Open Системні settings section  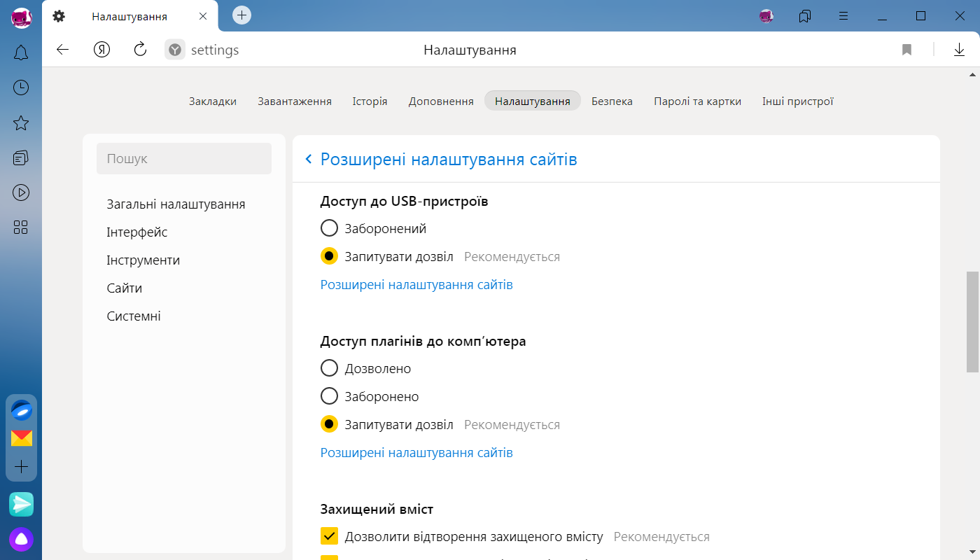(134, 316)
